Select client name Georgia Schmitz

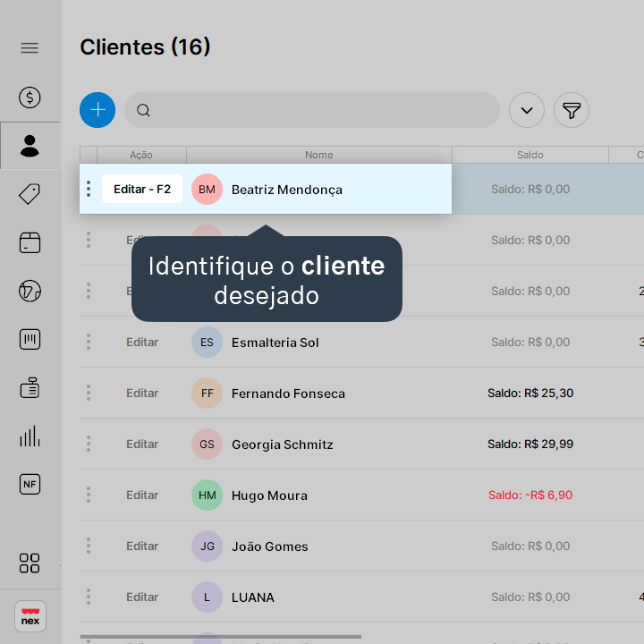click(283, 445)
